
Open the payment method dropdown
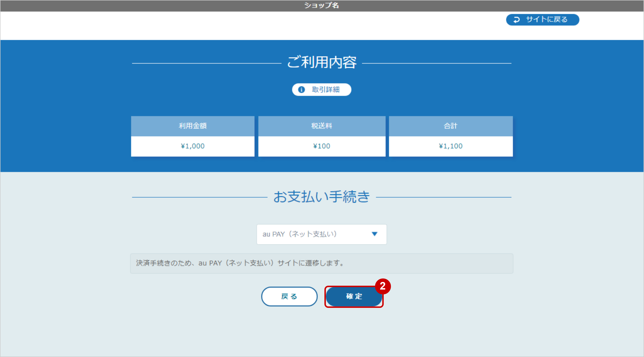tap(322, 234)
